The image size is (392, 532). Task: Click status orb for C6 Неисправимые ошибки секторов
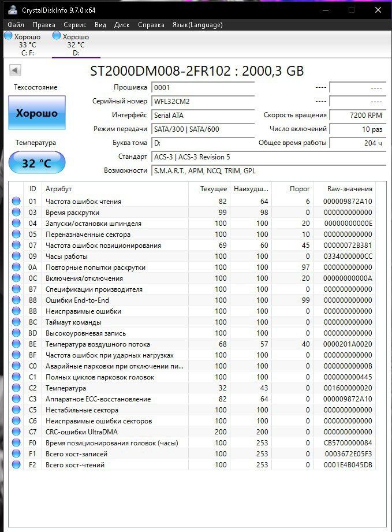pos(16,421)
